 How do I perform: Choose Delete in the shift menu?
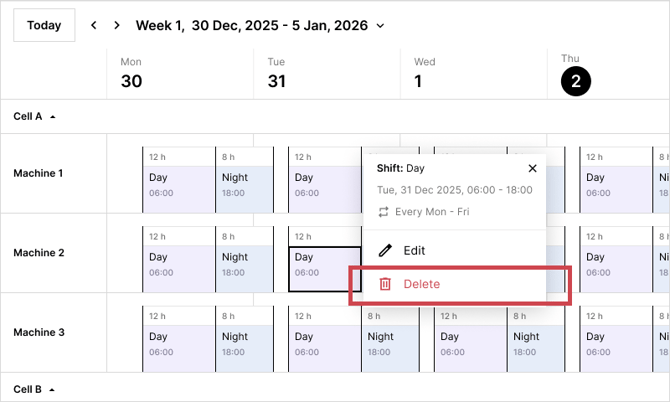tap(421, 284)
